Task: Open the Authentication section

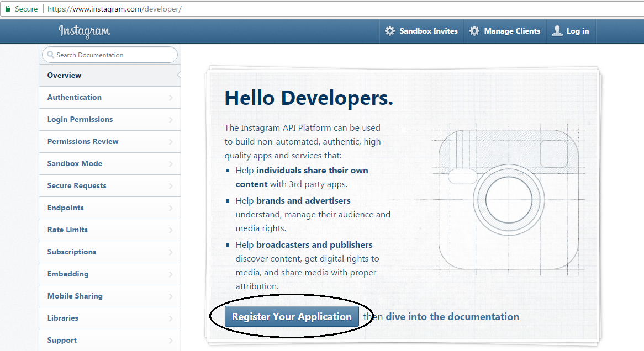Action: [110, 97]
